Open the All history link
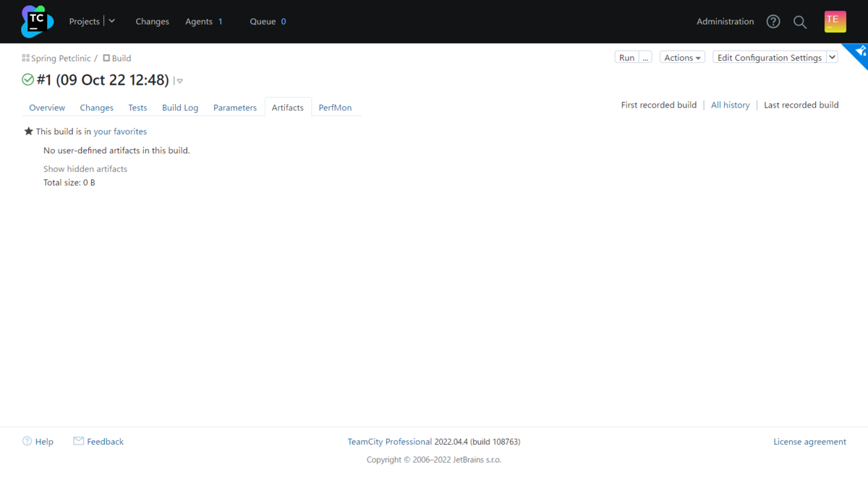The height and width of the screenshot is (488, 868). click(730, 105)
